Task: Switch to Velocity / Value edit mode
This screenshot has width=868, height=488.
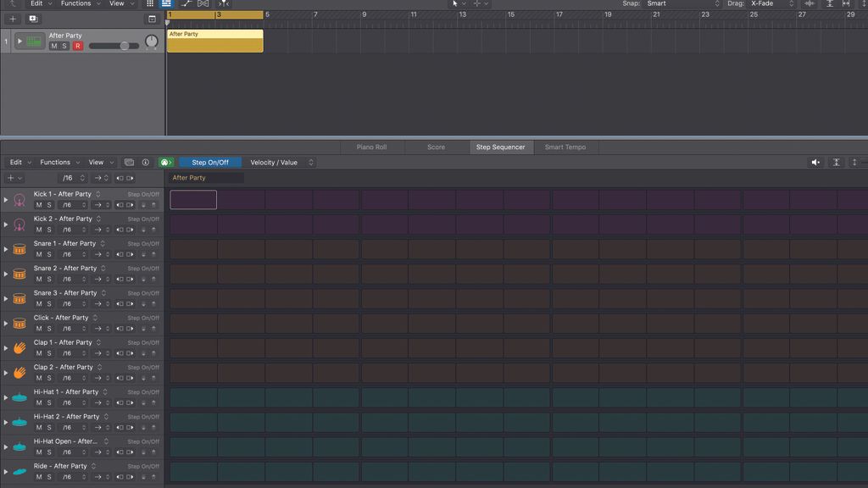Action: coord(273,162)
